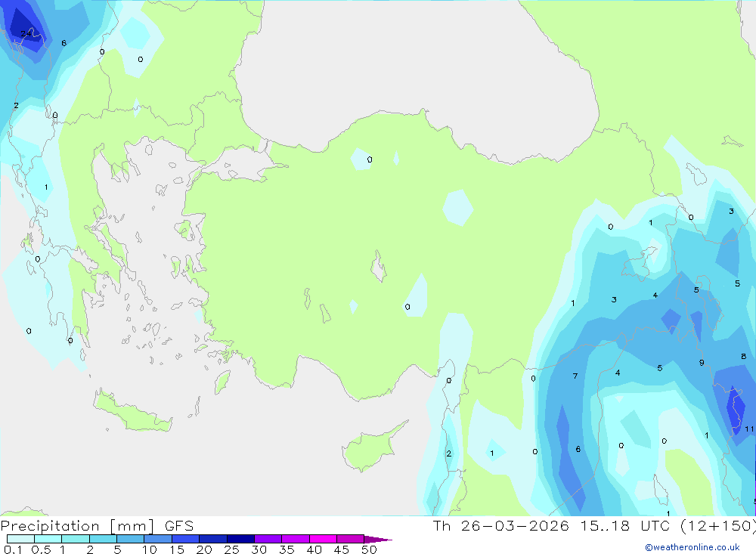Click the 0.1–0.5 mm lightest legend swatch

pos(20,539)
